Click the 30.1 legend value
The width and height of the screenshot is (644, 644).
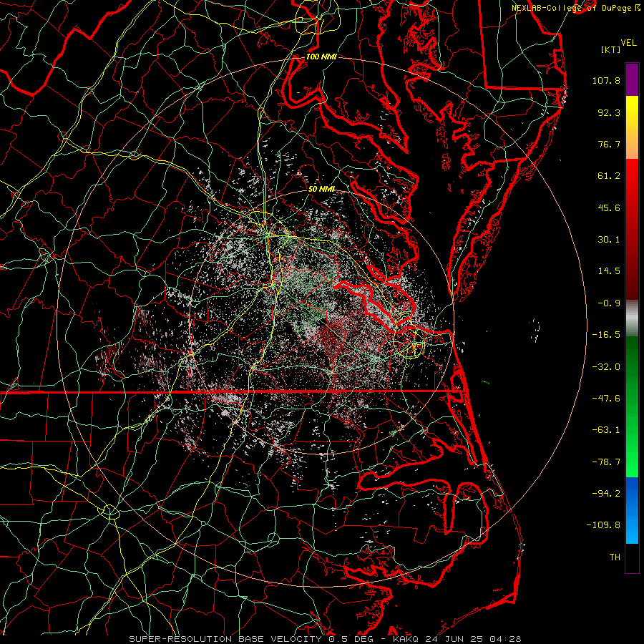609,240
